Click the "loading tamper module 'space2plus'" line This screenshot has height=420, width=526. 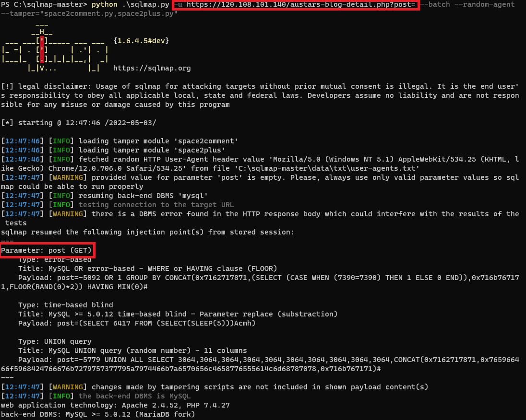pyautogui.click(x=113, y=150)
